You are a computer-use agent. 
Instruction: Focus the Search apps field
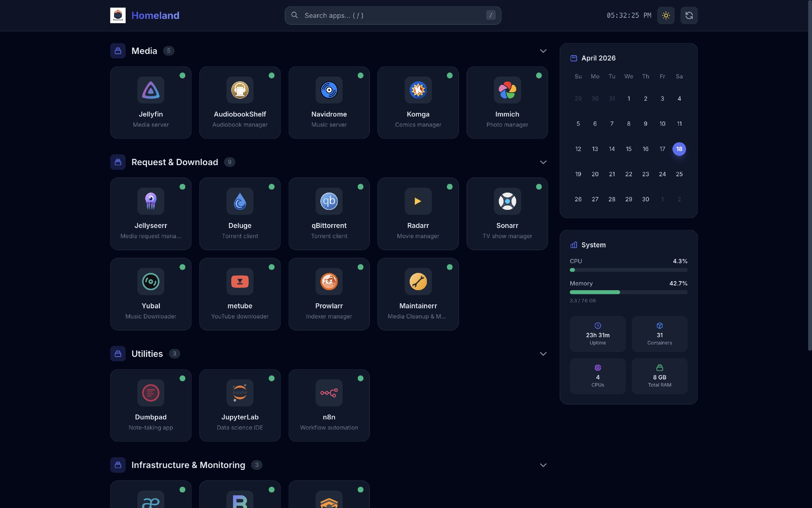click(393, 16)
